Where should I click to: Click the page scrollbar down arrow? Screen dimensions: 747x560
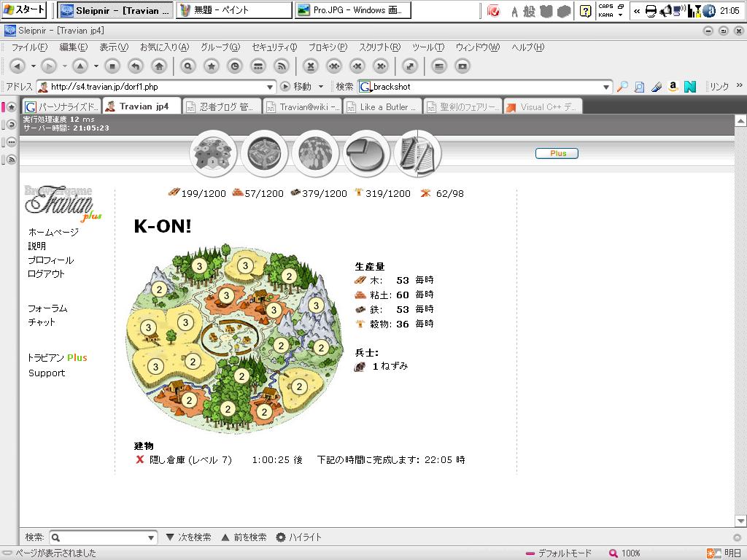tap(740, 521)
